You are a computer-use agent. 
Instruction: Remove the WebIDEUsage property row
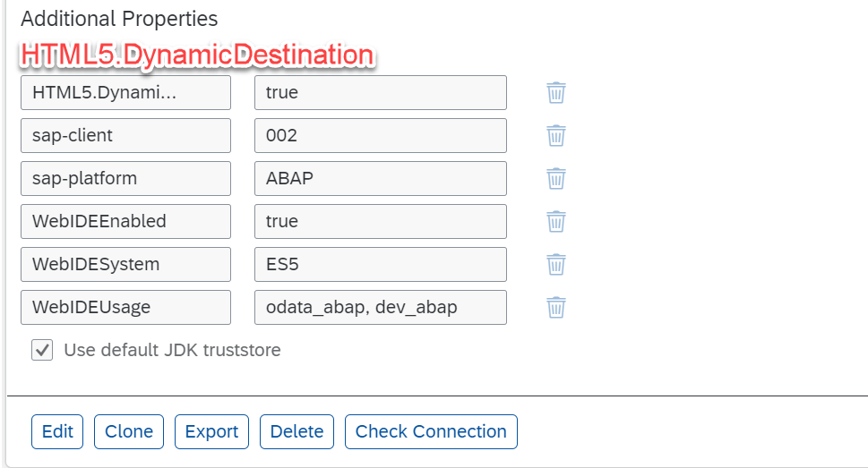[556, 307]
